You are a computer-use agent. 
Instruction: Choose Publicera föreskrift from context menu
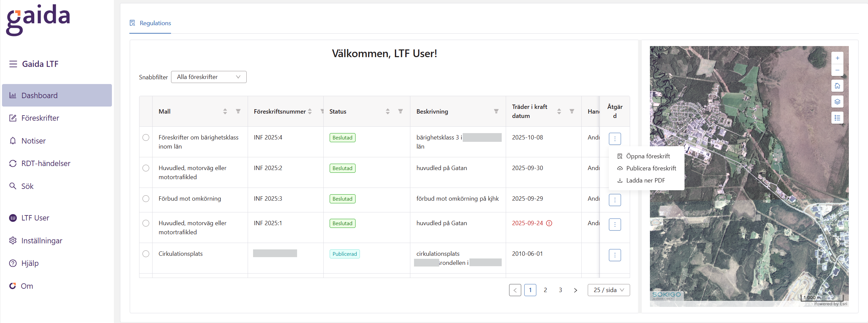(x=651, y=168)
